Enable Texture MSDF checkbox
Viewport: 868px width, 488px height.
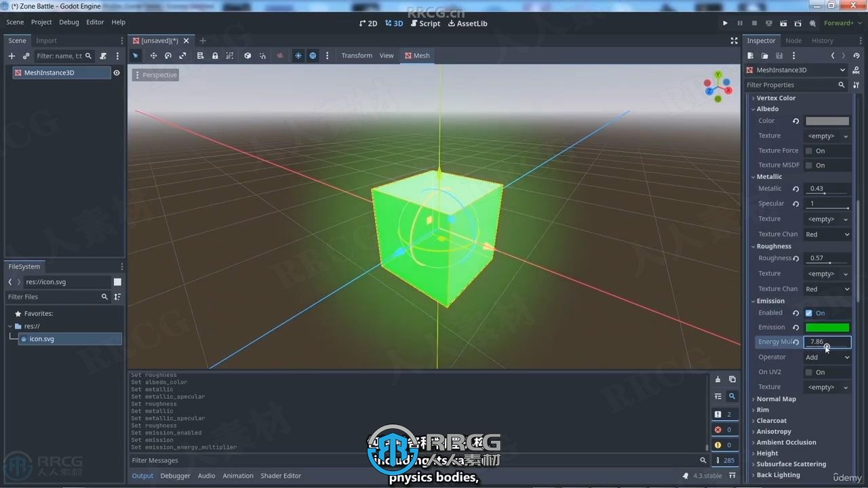point(808,165)
